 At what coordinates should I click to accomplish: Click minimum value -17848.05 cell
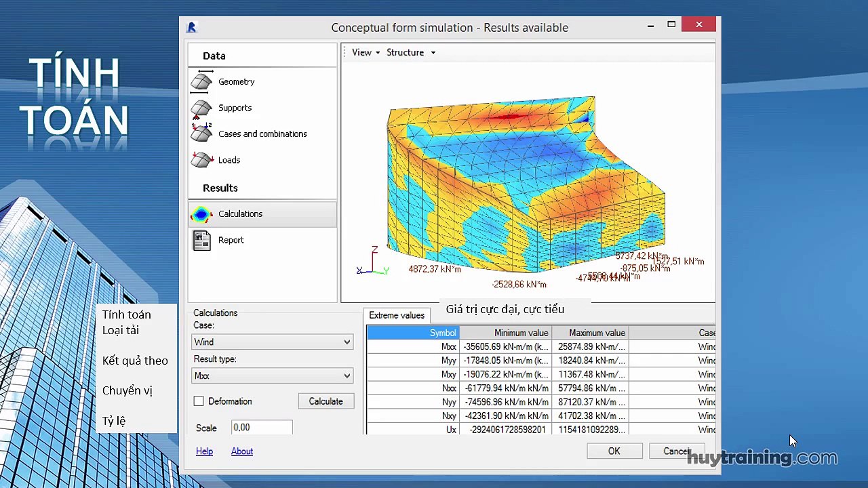[x=505, y=361]
